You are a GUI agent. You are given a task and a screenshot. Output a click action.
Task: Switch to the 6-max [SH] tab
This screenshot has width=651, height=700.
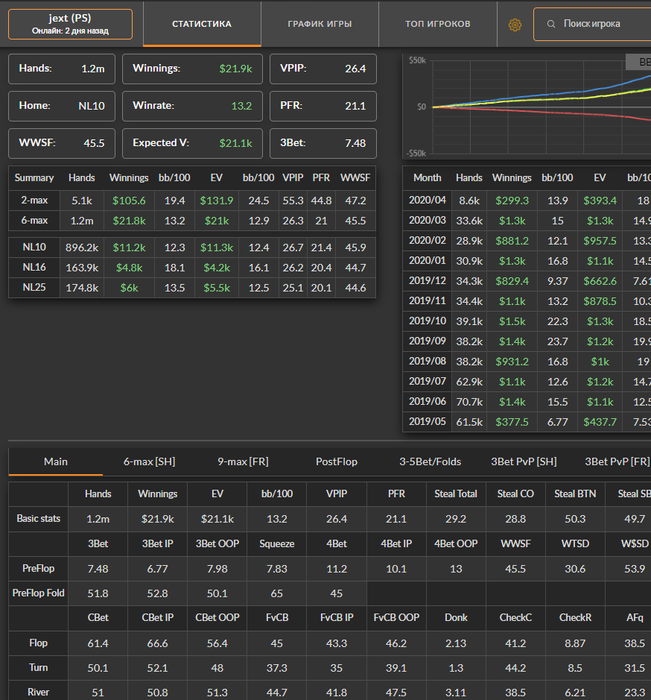coord(149,462)
